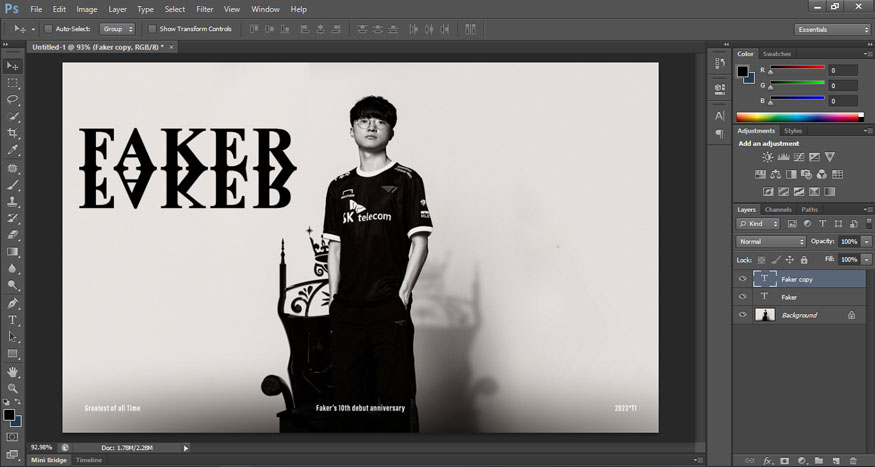Viewport: 875px width, 467px height.
Task: Expand the Opacity slider arrow
Action: click(867, 242)
